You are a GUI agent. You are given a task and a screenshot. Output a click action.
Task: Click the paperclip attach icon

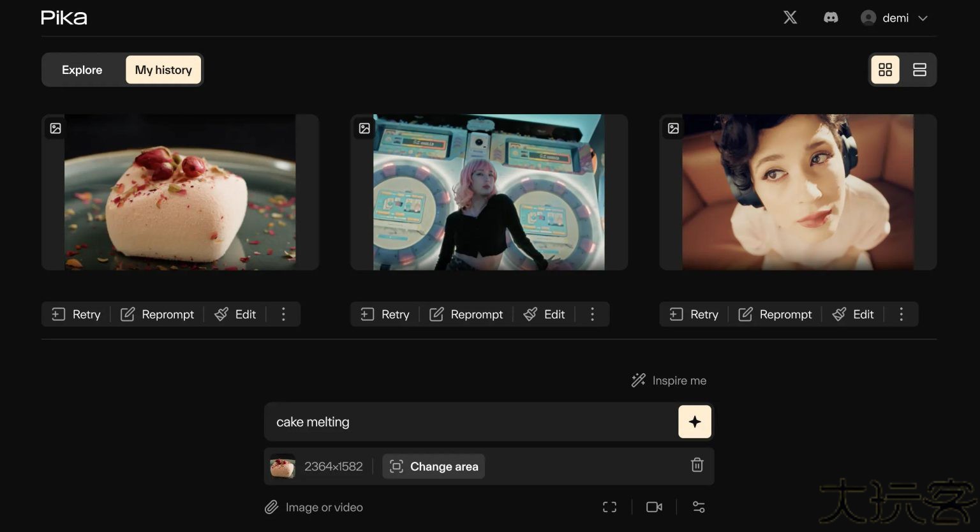(x=272, y=507)
